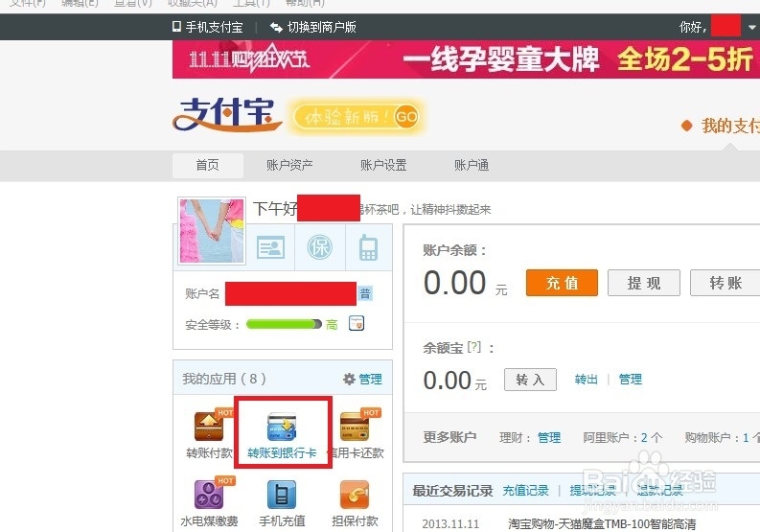Click the gear icon beside 管理

(x=349, y=379)
